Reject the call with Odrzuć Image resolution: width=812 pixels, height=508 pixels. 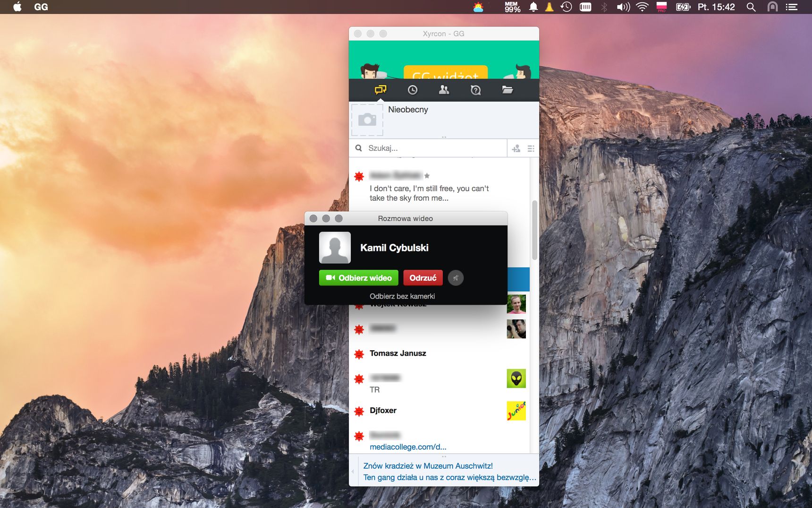[x=423, y=278]
